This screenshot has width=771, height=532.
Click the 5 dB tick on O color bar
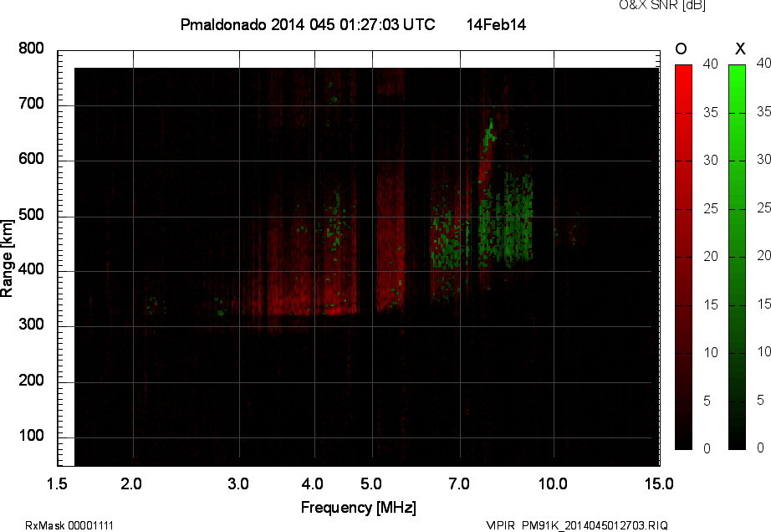707,402
